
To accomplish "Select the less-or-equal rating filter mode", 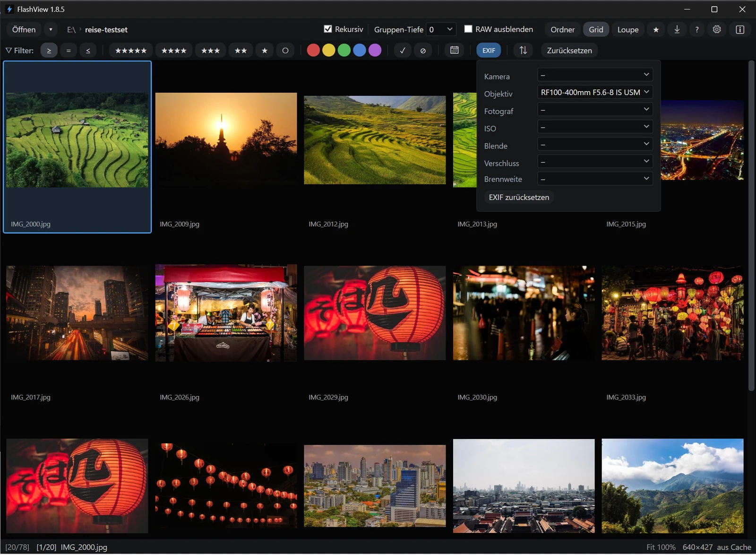I will pyautogui.click(x=88, y=51).
